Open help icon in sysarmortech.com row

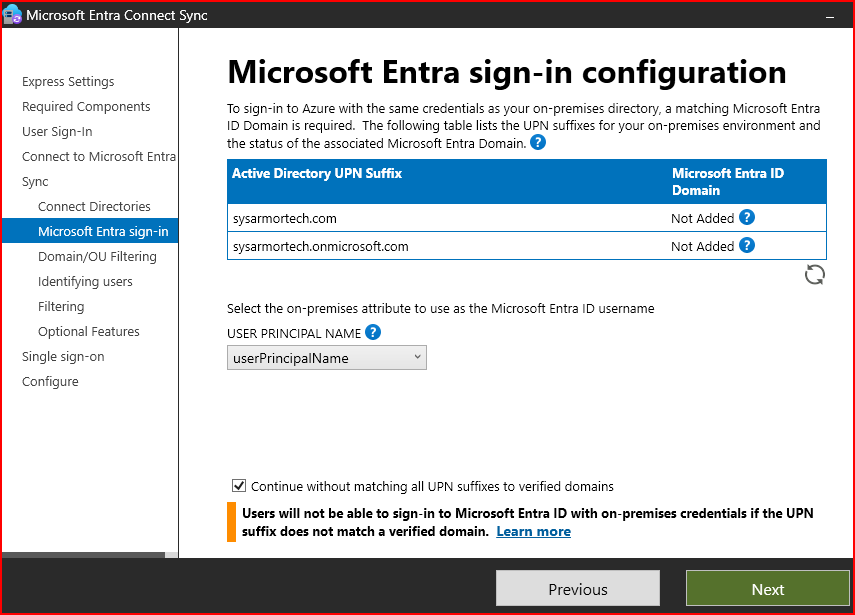tap(746, 218)
